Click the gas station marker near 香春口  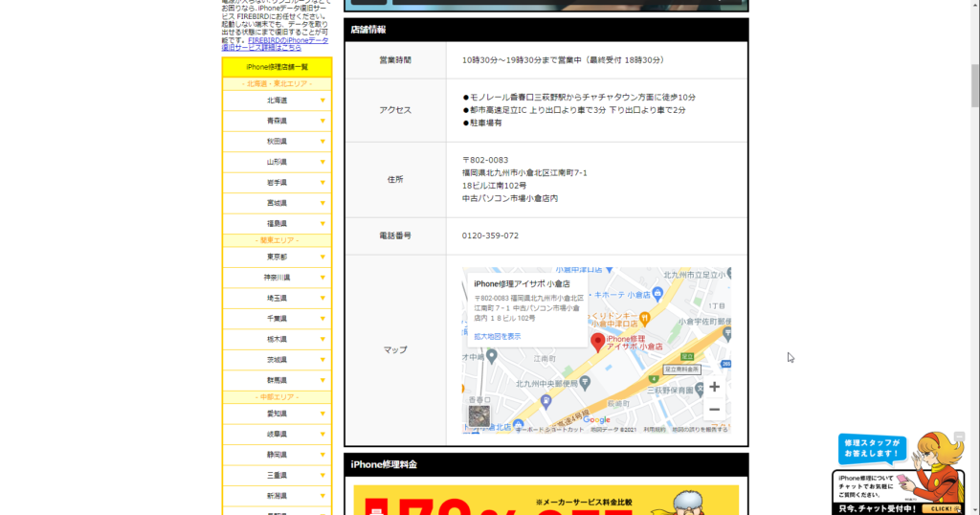(x=546, y=402)
